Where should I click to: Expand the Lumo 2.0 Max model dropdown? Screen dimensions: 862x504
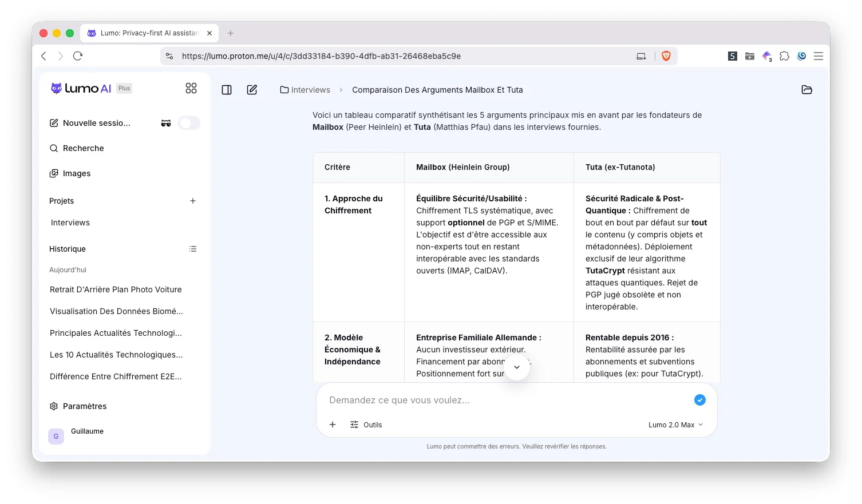click(x=675, y=424)
